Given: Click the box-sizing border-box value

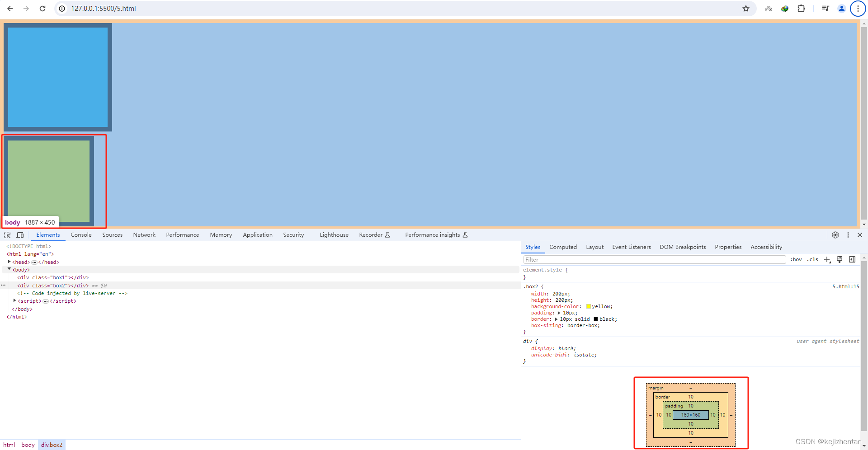Looking at the screenshot, I should point(583,325).
